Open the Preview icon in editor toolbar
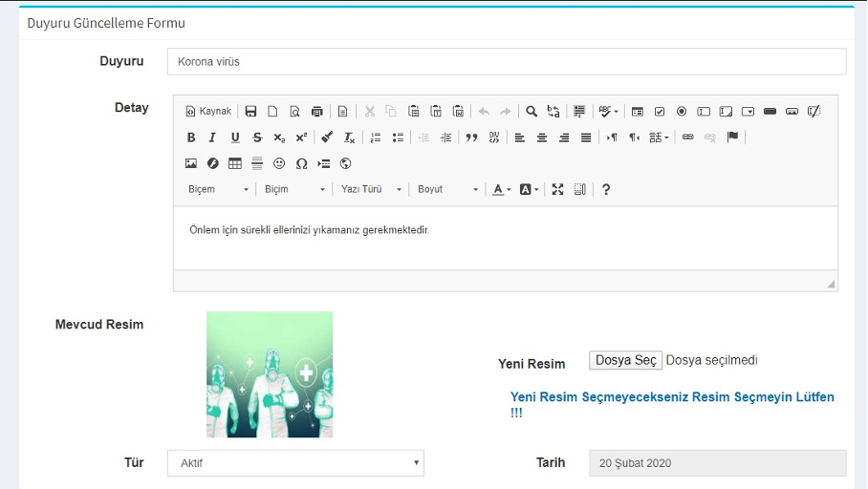The width and height of the screenshot is (868, 489). [295, 111]
